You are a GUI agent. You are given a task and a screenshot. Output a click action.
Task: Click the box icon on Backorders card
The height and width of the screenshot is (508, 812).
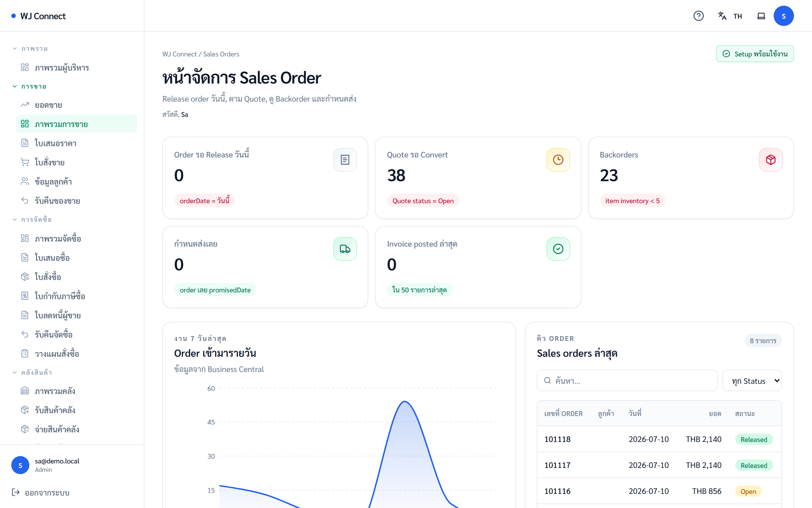tap(771, 159)
